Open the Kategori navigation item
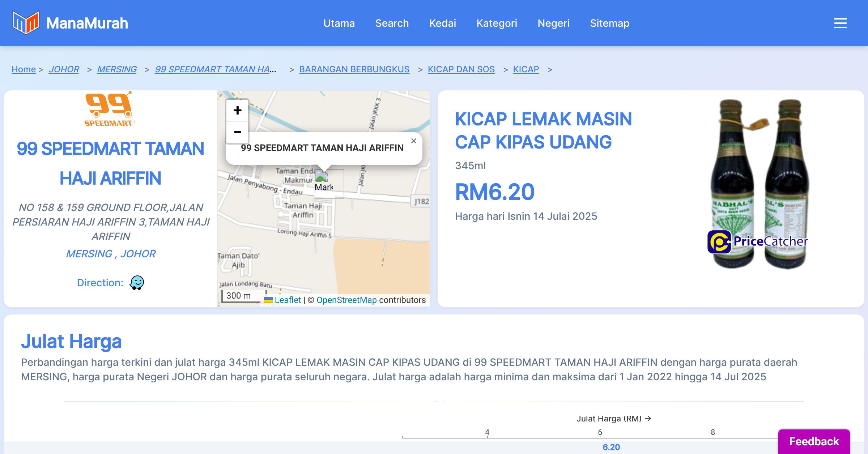 (x=497, y=23)
